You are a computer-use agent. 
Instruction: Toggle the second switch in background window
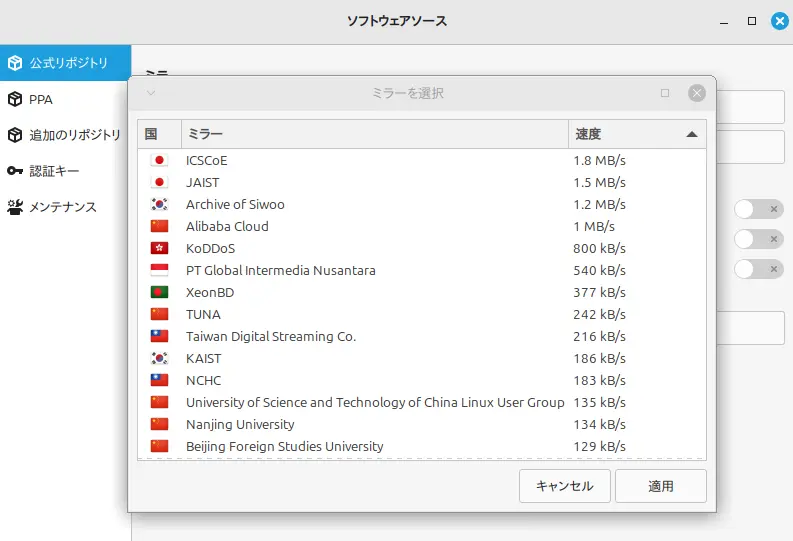(x=759, y=239)
